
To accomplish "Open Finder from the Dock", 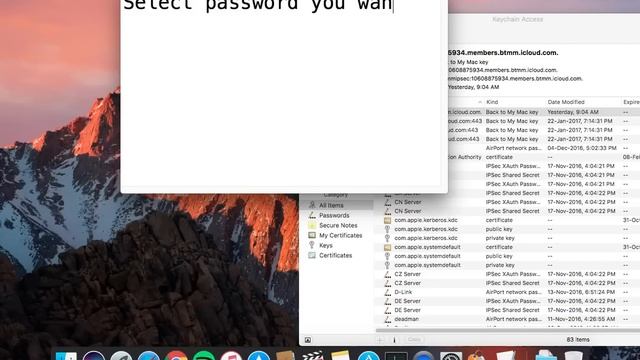I will point(66,356).
